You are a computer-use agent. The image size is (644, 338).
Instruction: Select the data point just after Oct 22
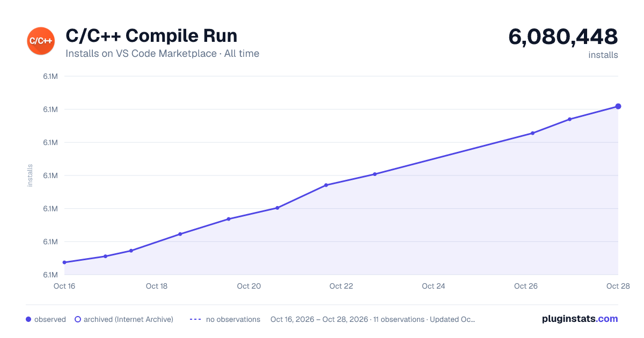click(x=375, y=174)
